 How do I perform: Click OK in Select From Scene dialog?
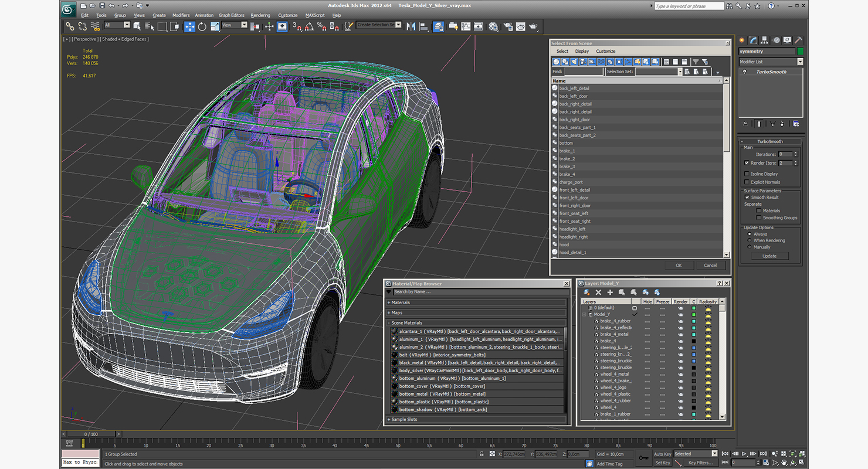pos(679,265)
